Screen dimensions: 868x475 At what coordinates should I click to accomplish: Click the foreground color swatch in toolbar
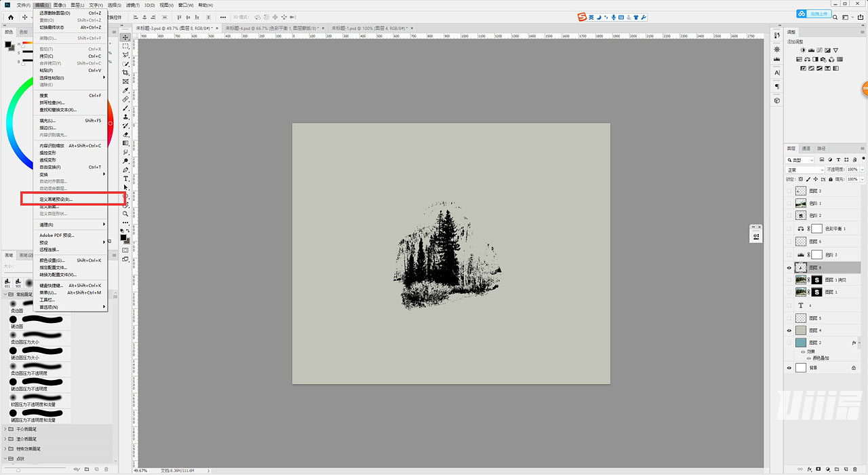click(x=124, y=237)
